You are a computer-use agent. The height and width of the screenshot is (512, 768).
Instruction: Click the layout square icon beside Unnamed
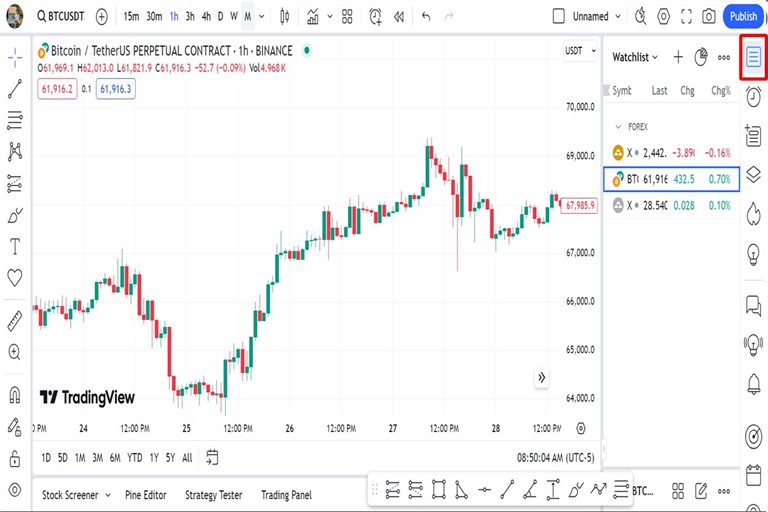tap(558, 16)
